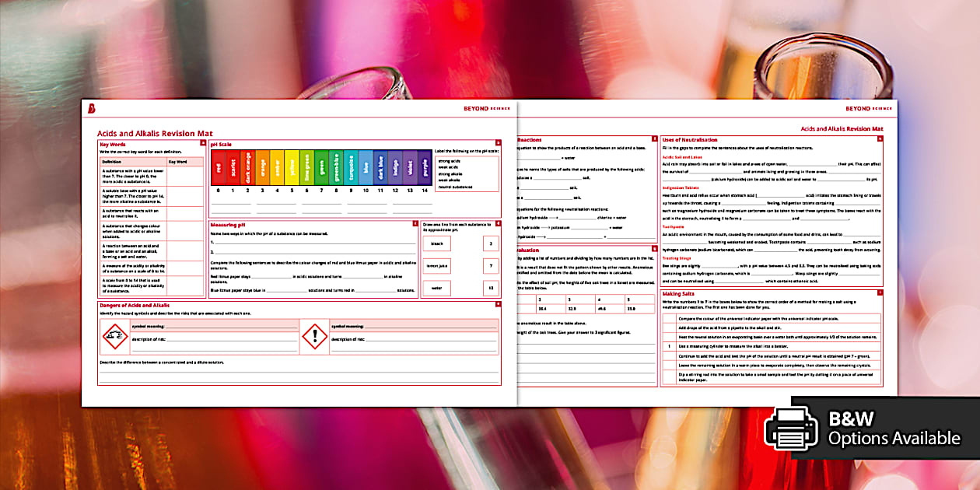
Task: Click the corner marker of Uses of Neutralisation
Action: point(880,139)
